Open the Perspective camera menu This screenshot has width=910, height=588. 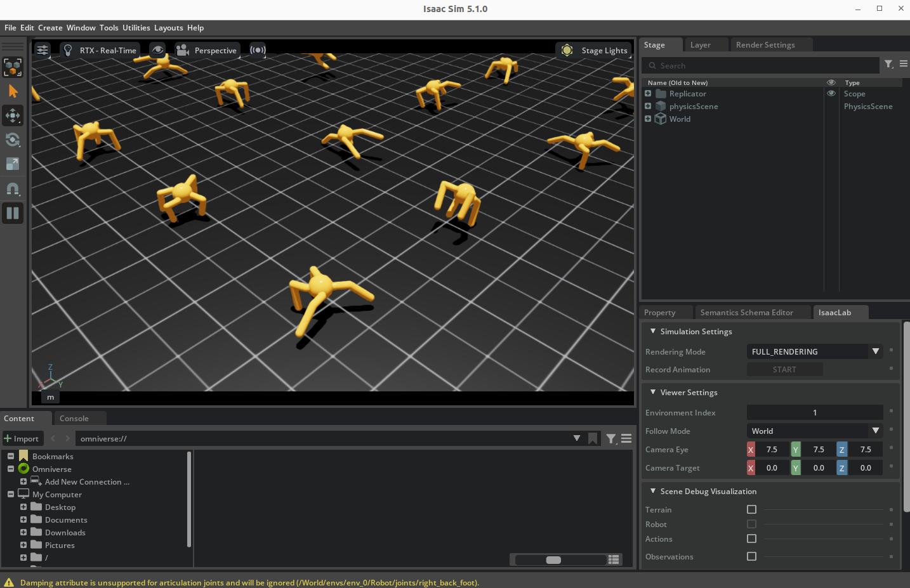coord(207,50)
